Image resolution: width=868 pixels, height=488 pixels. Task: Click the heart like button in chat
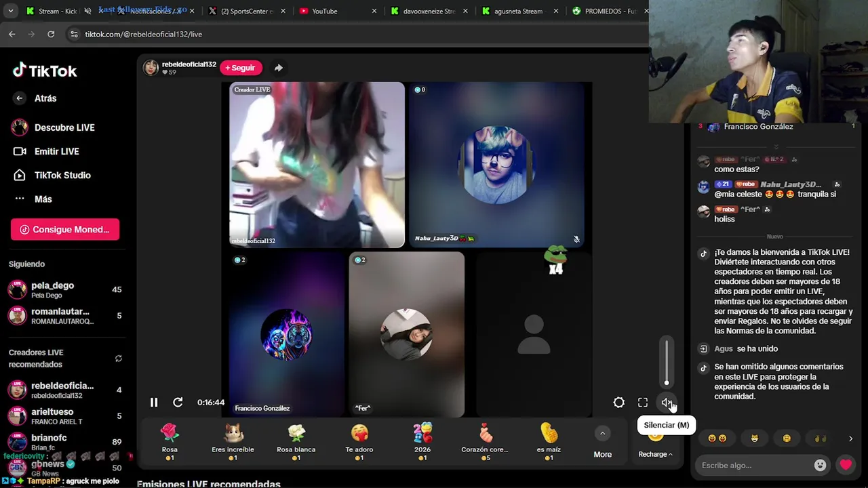pyautogui.click(x=846, y=465)
